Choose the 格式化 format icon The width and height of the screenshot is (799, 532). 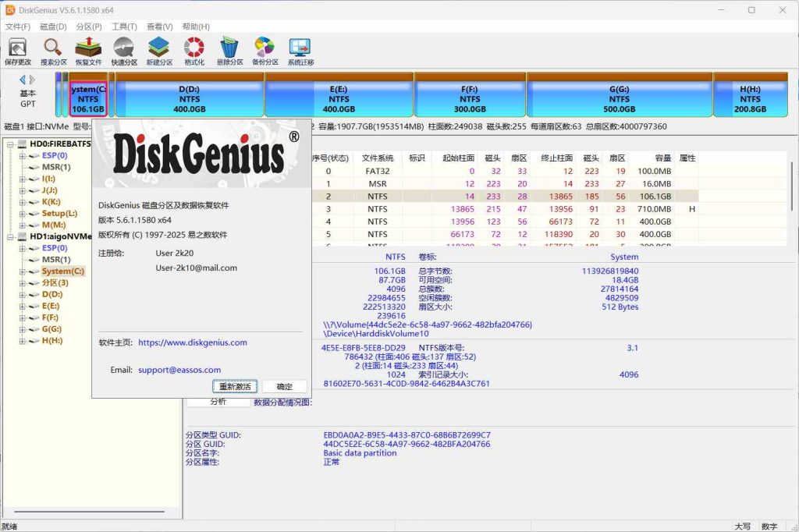pos(194,51)
